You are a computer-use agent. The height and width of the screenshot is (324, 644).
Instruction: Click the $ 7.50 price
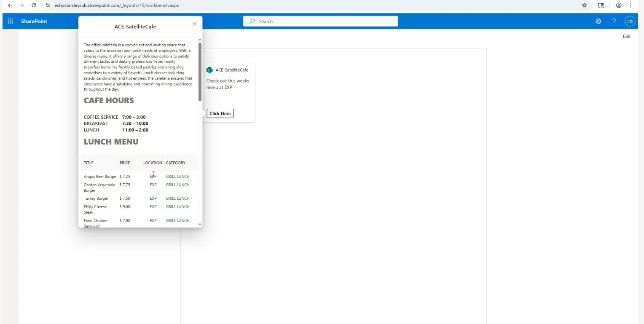(x=125, y=198)
